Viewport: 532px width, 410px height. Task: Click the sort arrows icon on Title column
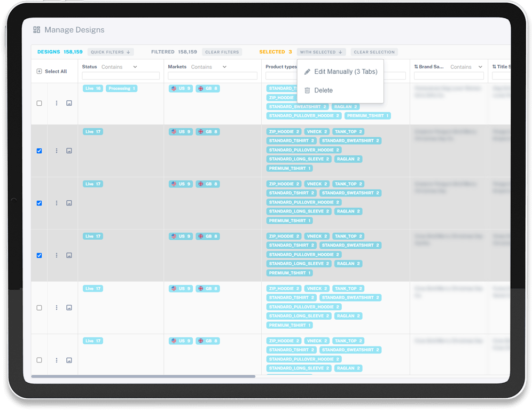coord(494,67)
